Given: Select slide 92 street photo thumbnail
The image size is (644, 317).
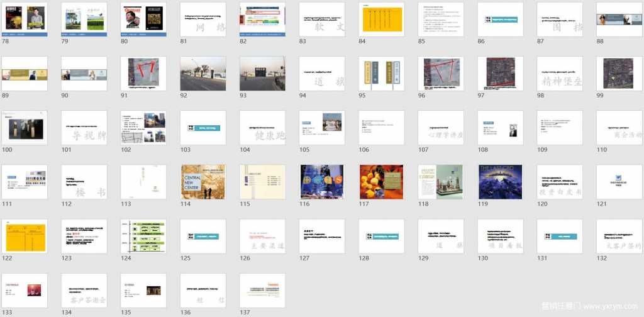Looking at the screenshot, I should click(203, 74).
